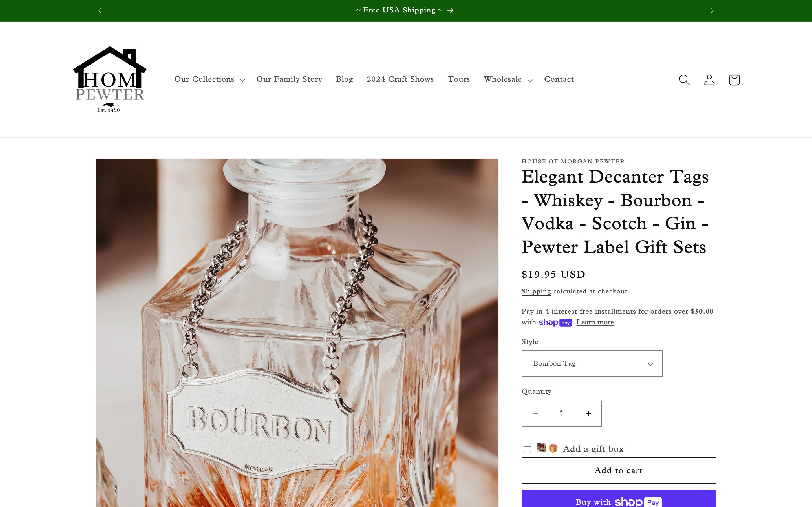Expand the Our Collections menu
Image resolution: width=812 pixels, height=507 pixels.
(210, 79)
